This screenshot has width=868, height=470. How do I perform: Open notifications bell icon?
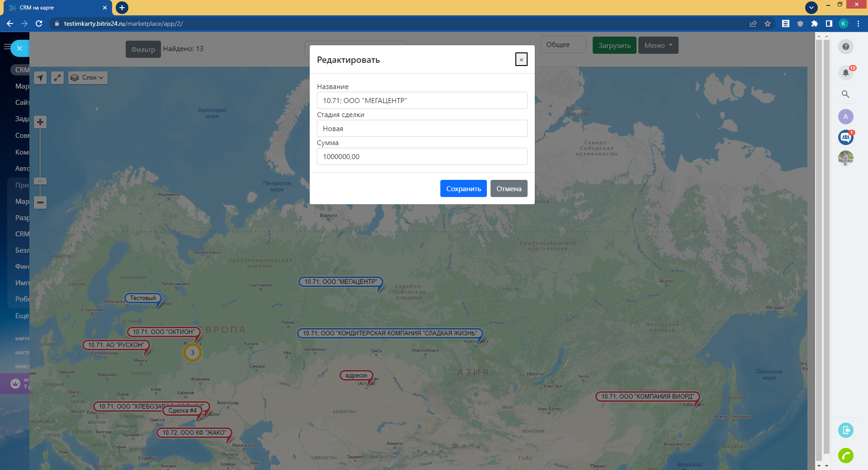pyautogui.click(x=845, y=73)
